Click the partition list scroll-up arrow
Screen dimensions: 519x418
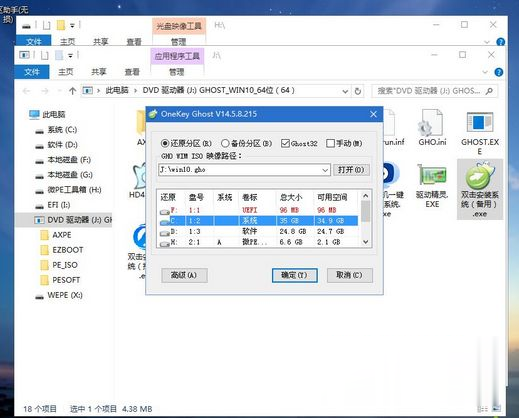tap(365, 196)
